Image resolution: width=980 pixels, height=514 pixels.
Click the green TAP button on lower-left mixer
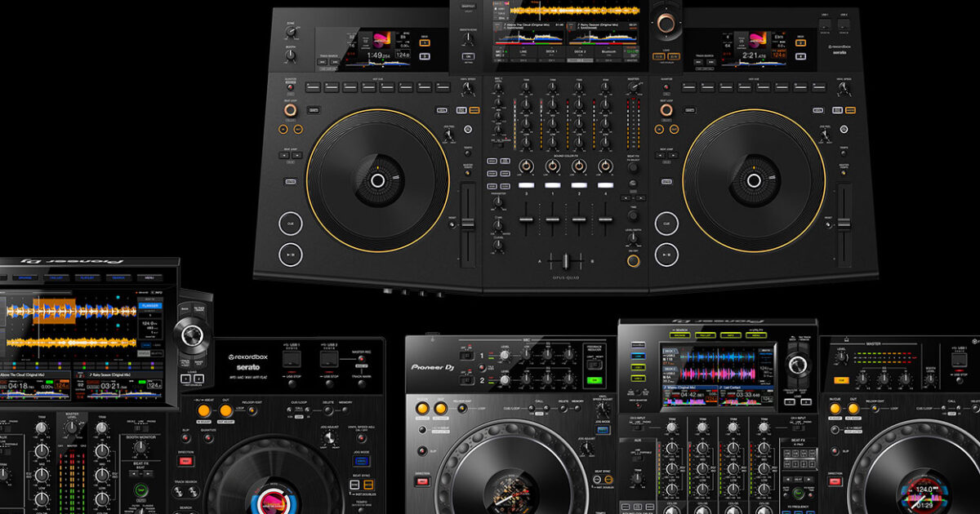coord(140,490)
